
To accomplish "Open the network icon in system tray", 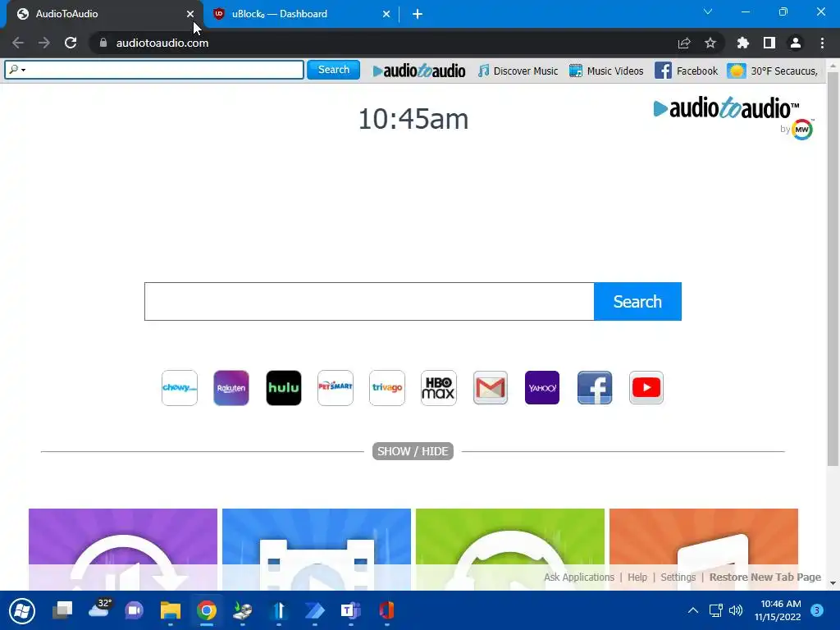I will coord(715,610).
